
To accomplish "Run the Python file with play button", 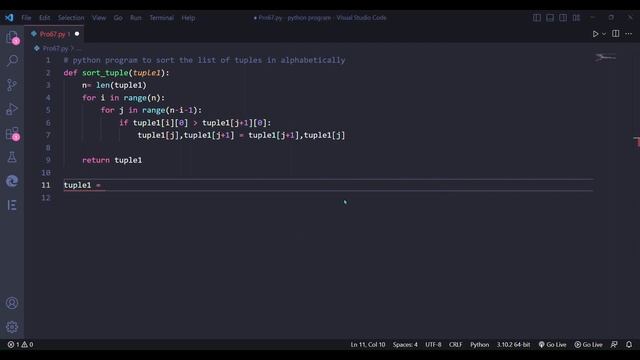I will [x=595, y=34].
